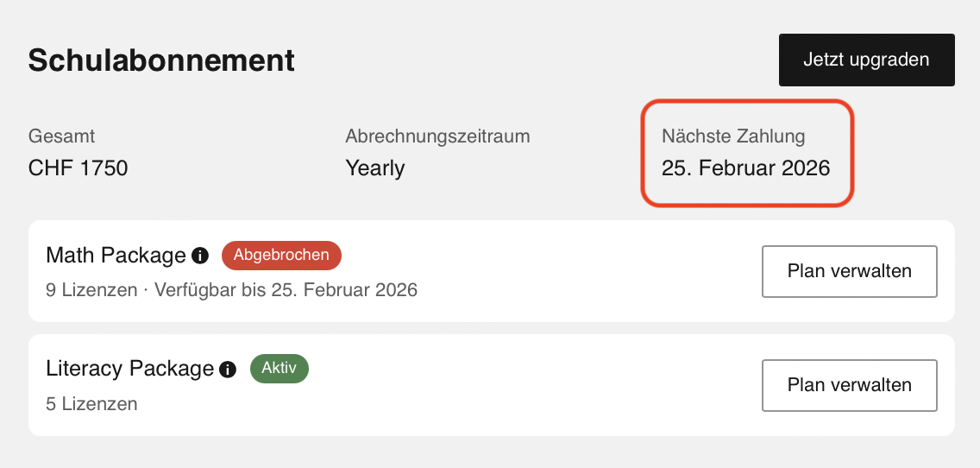Click the green Aktiv status badge
This screenshot has width=980, height=468.
[279, 369]
